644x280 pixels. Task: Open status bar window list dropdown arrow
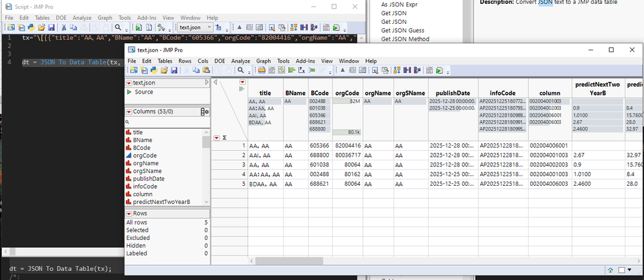click(x=629, y=270)
